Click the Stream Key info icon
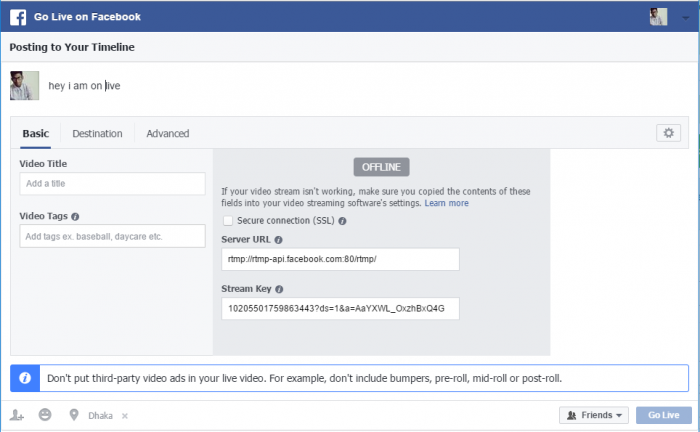Viewport: 700px width, 432px height. 280,289
